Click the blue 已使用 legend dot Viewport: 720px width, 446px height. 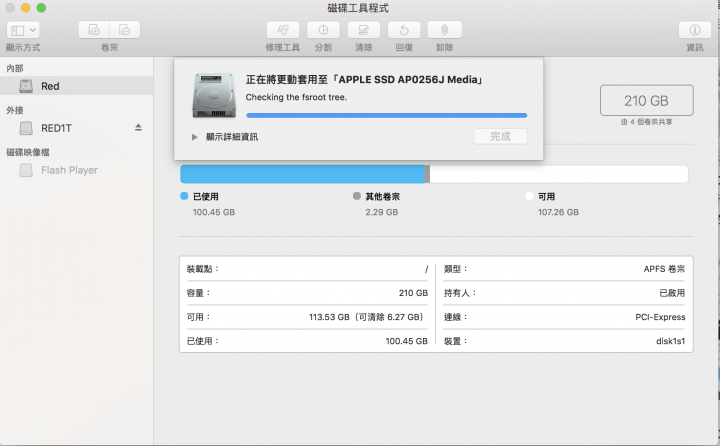click(184, 196)
